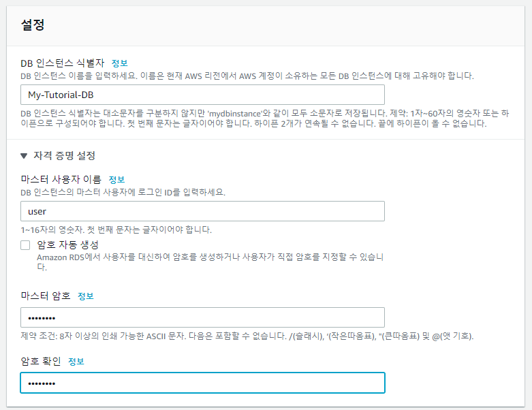Collapse the 자격 증명 설정 triangle arrow

pyautogui.click(x=25, y=155)
